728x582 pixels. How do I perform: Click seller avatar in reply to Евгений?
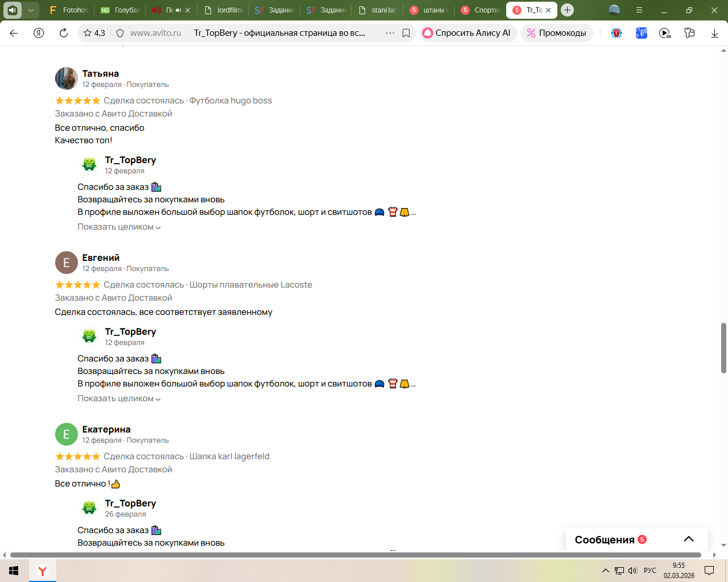[89, 336]
